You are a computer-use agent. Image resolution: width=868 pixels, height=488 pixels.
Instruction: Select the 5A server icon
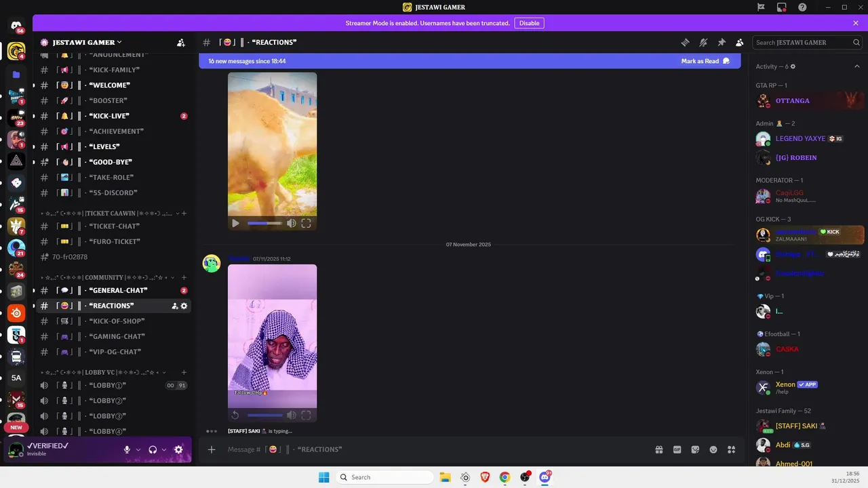[16, 378]
